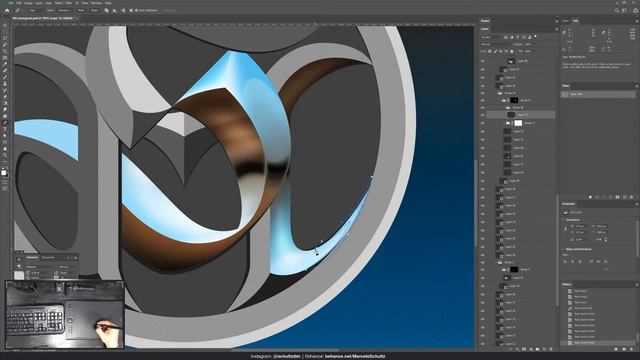Open the Path mode dropdown in options bar
The image size is (640, 360).
coord(33,10)
